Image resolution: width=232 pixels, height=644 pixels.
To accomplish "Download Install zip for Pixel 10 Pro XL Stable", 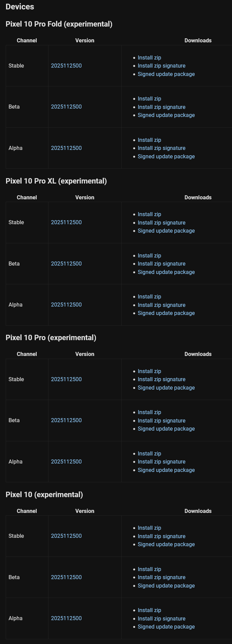I will pyautogui.click(x=149, y=214).
